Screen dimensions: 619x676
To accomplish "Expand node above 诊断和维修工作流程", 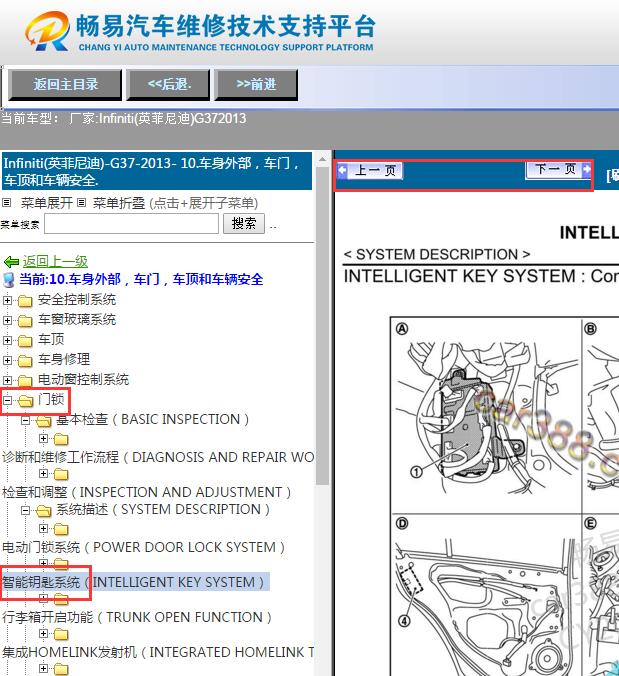I will click(x=43, y=439).
